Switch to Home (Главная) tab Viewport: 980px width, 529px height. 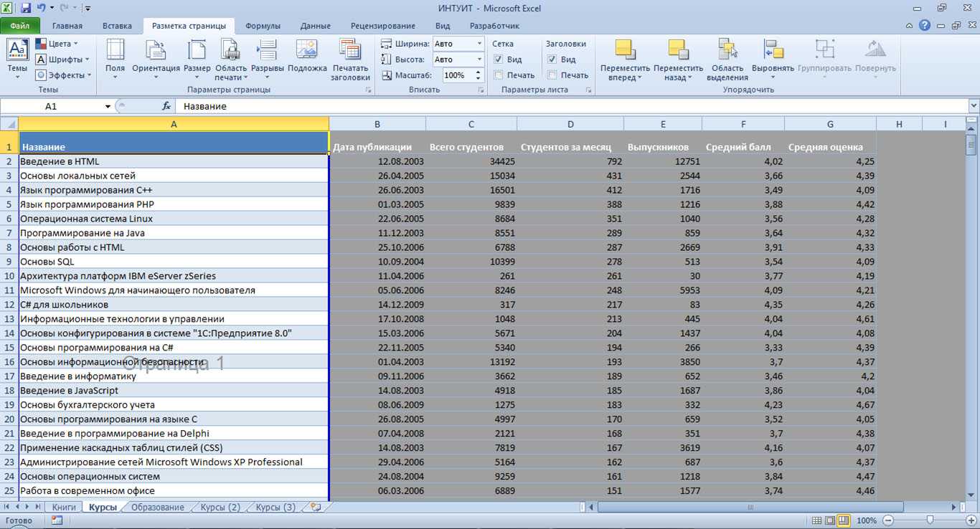coord(67,26)
